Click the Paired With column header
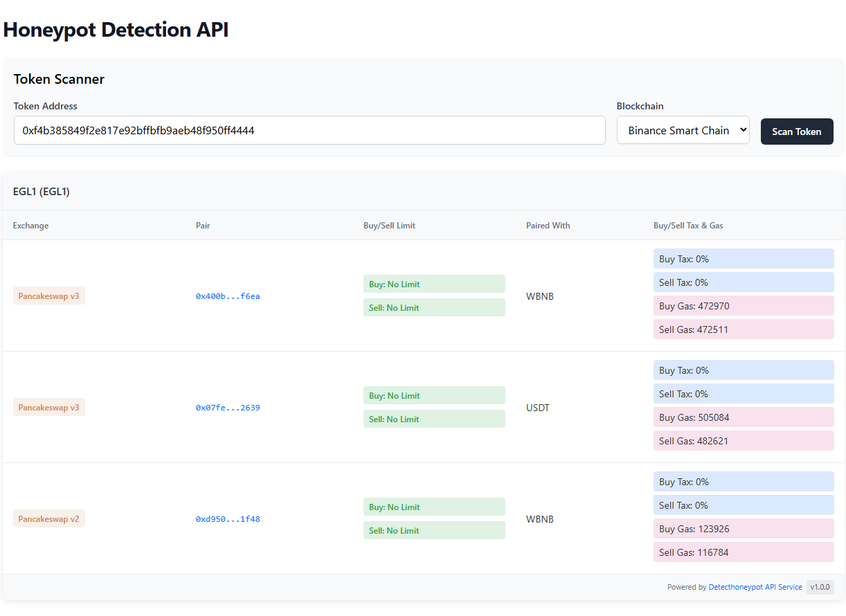 548,226
